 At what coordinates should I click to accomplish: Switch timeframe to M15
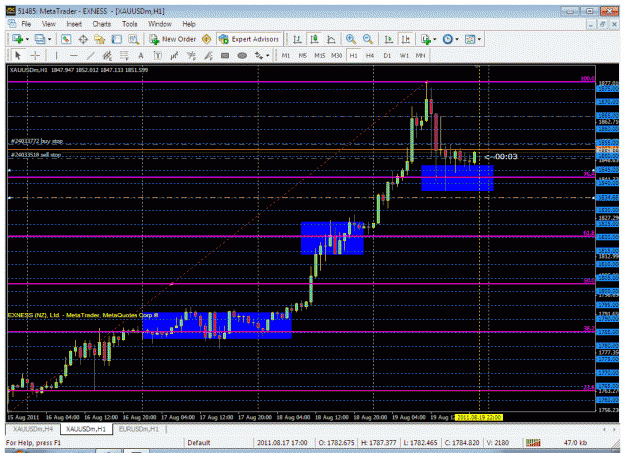click(x=320, y=55)
